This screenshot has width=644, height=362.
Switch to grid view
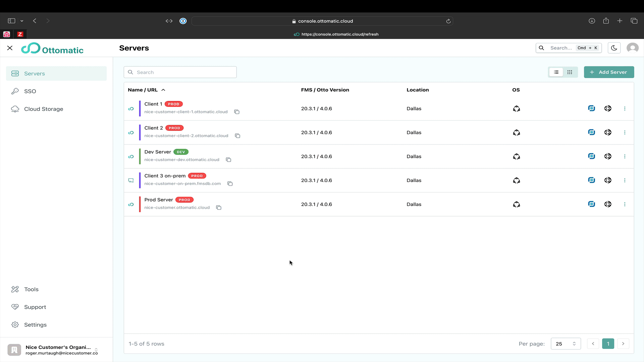click(x=570, y=72)
